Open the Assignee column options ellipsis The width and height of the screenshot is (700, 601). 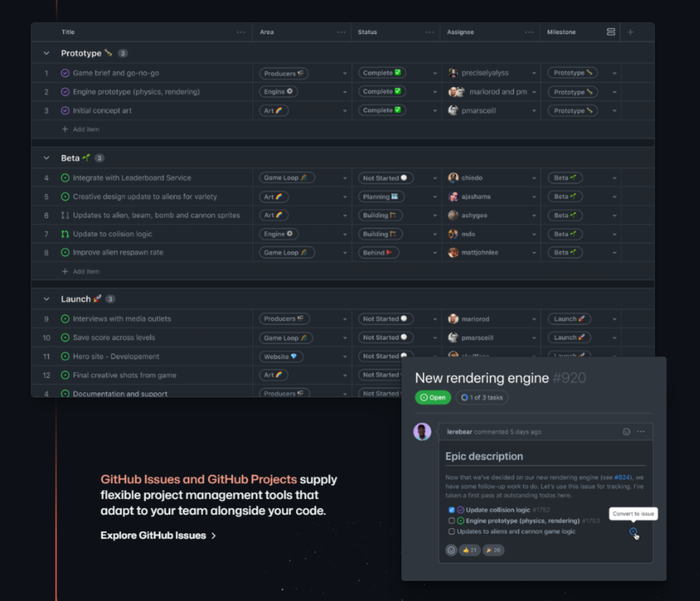[529, 32]
